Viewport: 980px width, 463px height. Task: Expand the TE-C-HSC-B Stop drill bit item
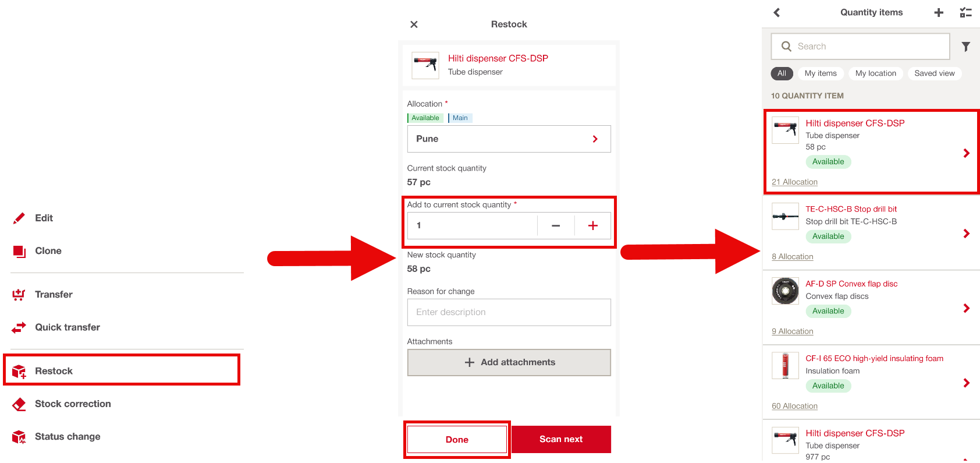966,234
